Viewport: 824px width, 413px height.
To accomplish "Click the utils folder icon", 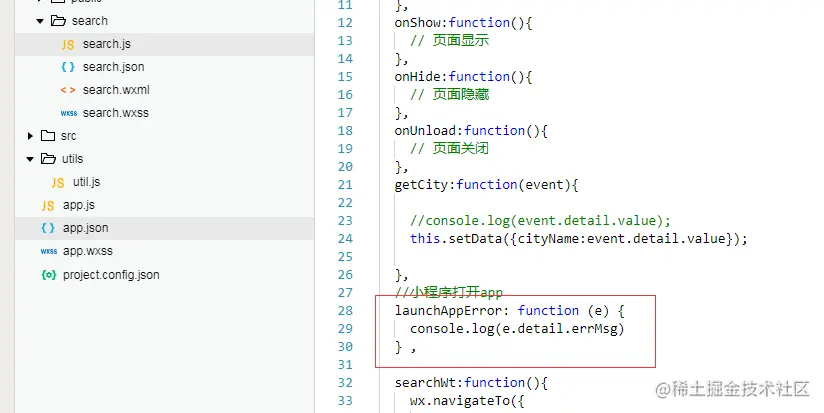I will [x=48, y=159].
